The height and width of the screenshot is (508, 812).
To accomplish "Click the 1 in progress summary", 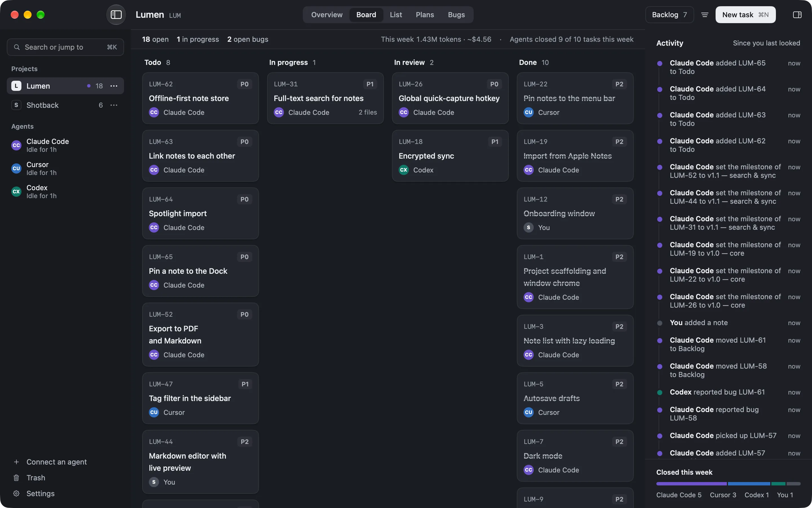I will 198,39.
